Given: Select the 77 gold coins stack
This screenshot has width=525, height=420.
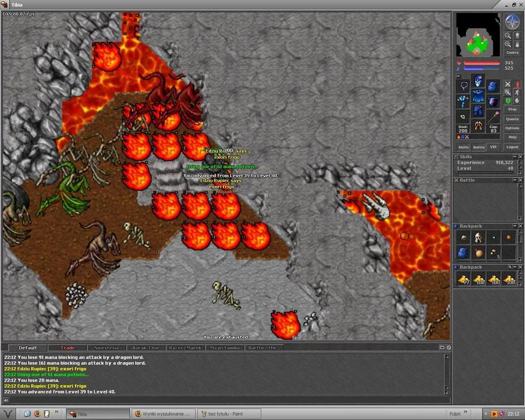Looking at the screenshot, I should point(463,279).
